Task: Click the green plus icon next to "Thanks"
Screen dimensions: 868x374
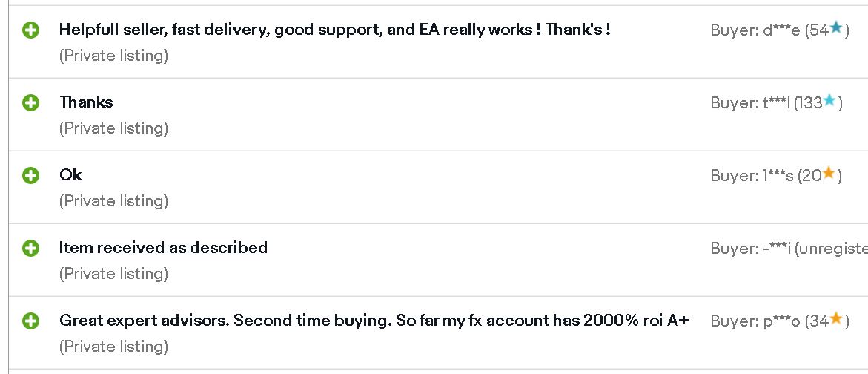Action: [30, 103]
